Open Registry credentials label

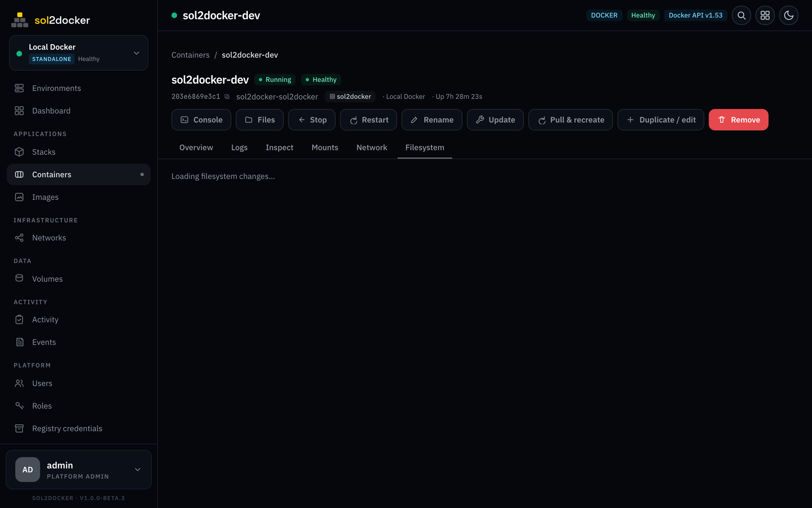coord(67,428)
